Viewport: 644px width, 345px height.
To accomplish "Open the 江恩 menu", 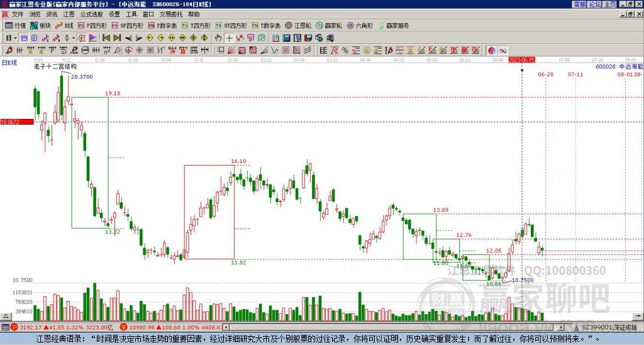I will click(x=69, y=14).
